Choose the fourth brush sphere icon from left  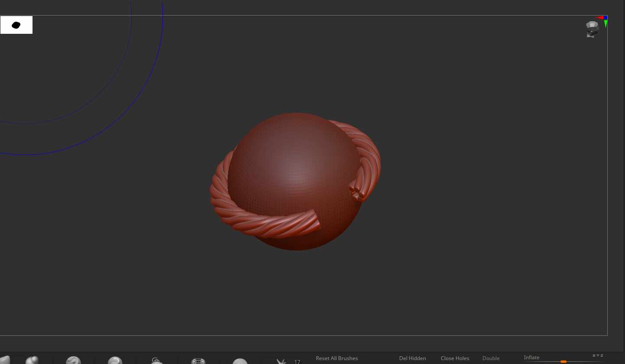point(115,361)
